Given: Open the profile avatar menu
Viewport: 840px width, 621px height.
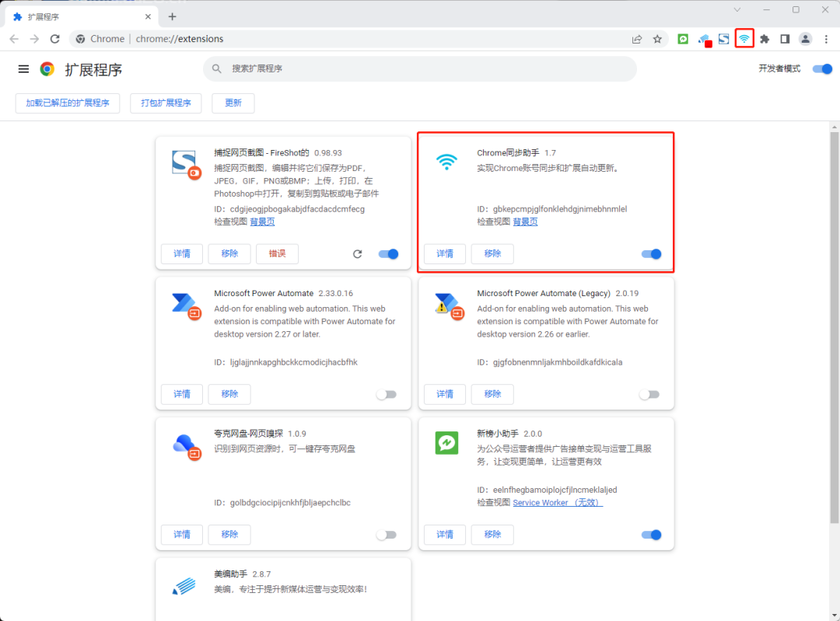Looking at the screenshot, I should [x=805, y=39].
